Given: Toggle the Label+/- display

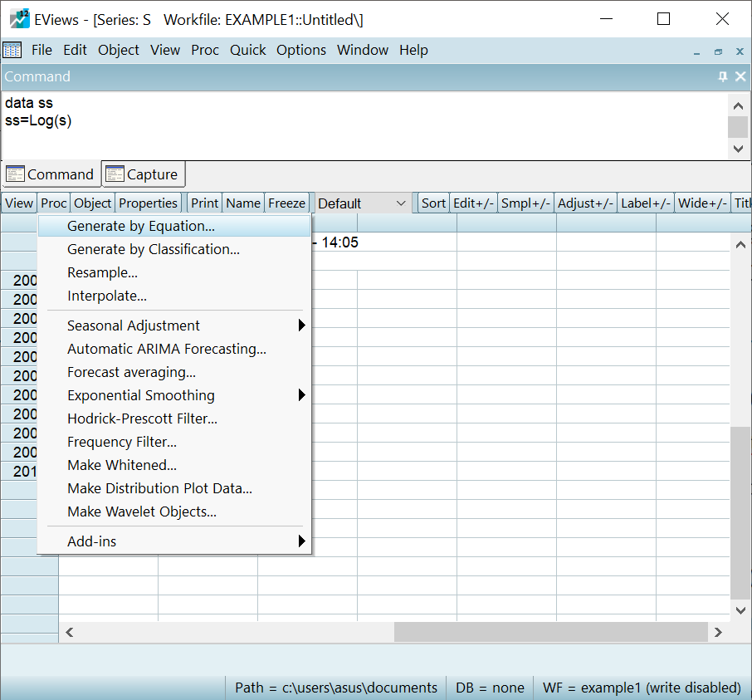Looking at the screenshot, I should pyautogui.click(x=646, y=203).
